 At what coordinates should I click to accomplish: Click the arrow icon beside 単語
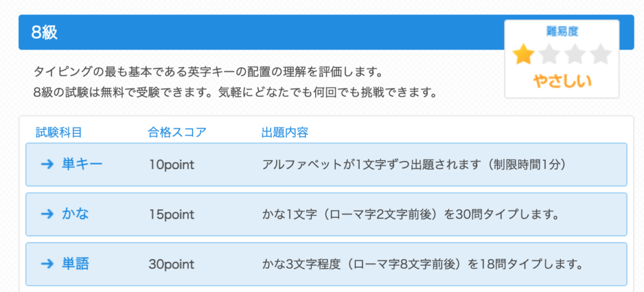pyautogui.click(x=46, y=264)
